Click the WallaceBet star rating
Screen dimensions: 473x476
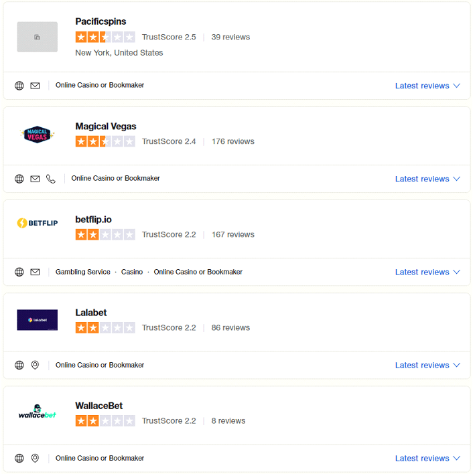click(105, 420)
